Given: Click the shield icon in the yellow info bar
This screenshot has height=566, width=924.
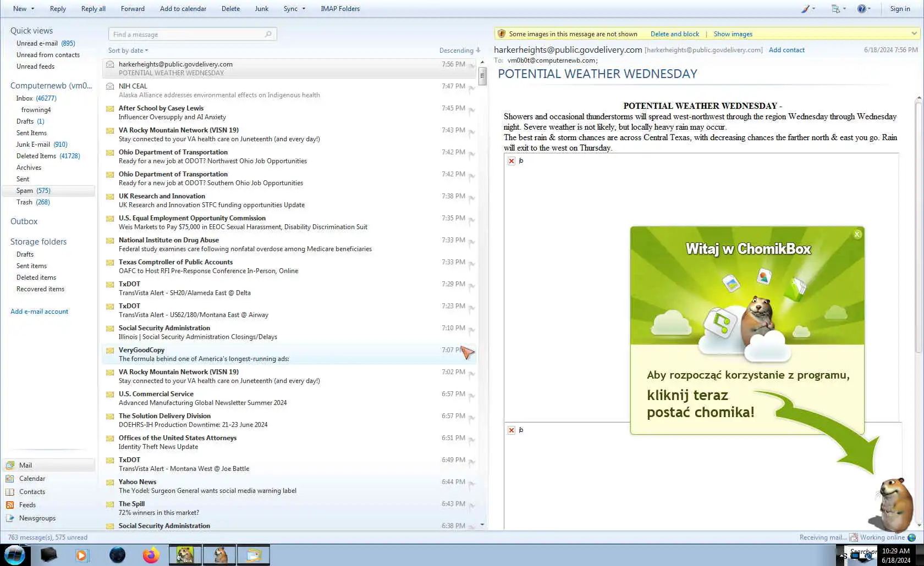Looking at the screenshot, I should (502, 34).
